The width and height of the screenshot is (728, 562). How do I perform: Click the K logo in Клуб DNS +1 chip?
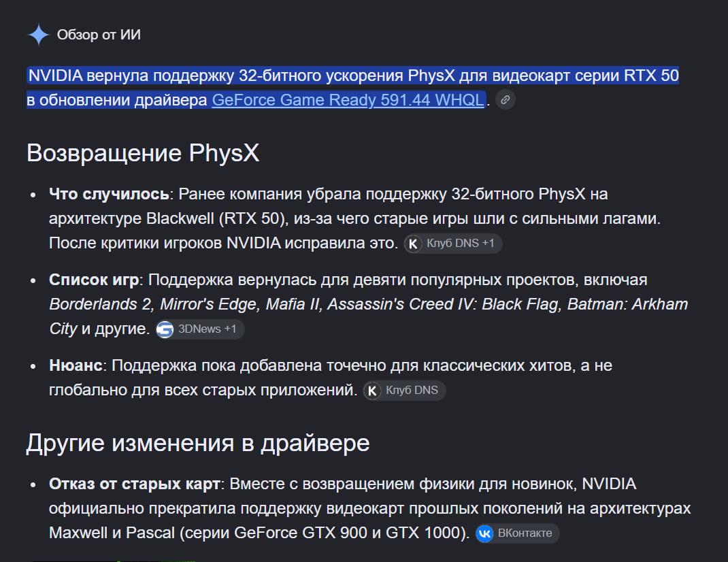[413, 244]
